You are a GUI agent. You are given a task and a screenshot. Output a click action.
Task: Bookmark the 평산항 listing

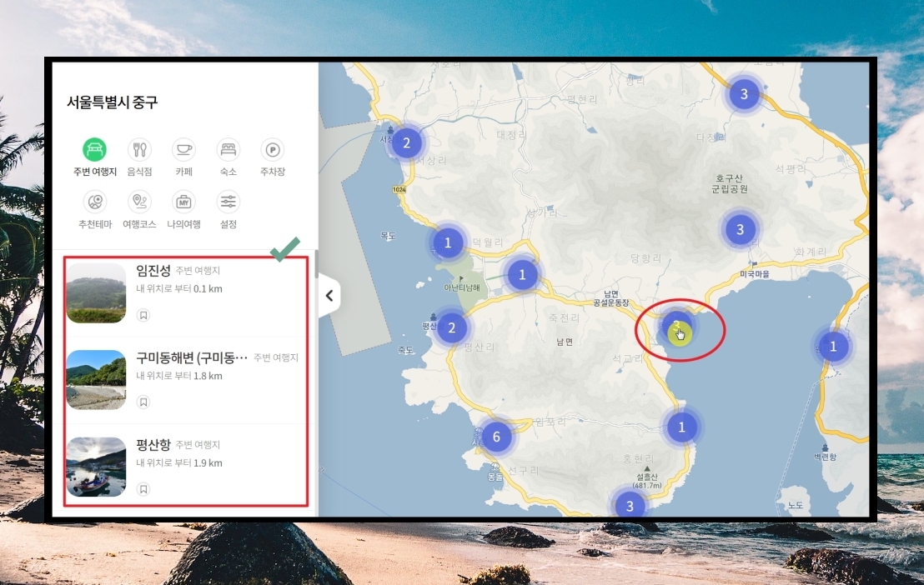click(x=143, y=489)
